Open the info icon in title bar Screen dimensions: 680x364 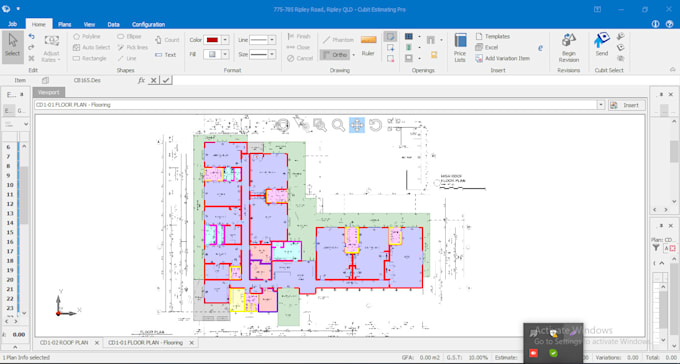[655, 24]
